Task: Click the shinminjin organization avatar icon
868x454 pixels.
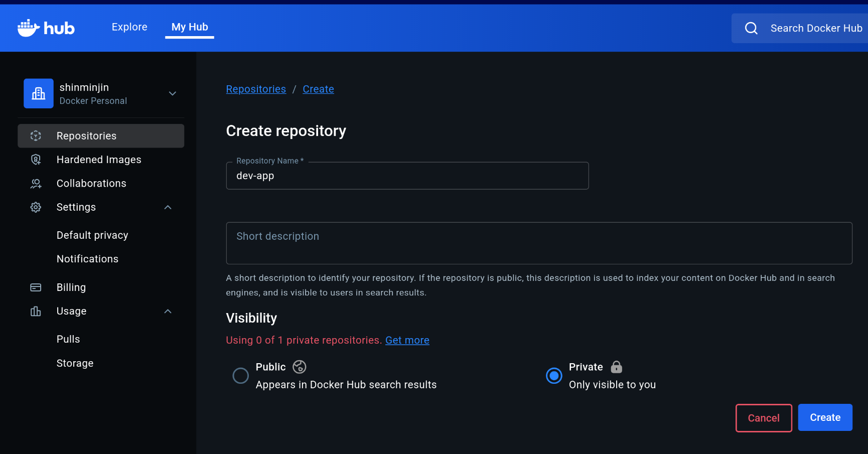Action: pos(39,93)
